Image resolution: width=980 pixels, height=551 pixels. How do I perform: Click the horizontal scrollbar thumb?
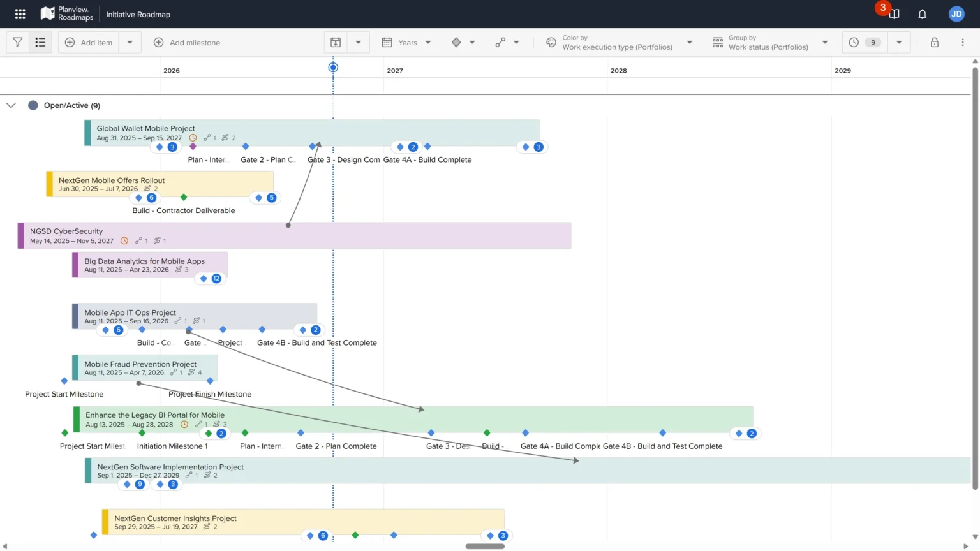(x=485, y=546)
